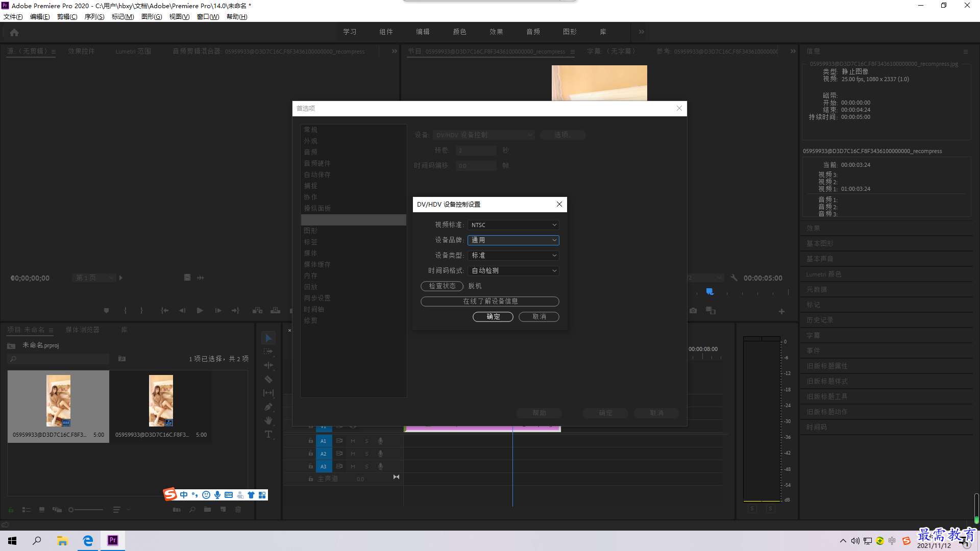Add marker in the source monitor
980x551 pixels.
pos(106,311)
